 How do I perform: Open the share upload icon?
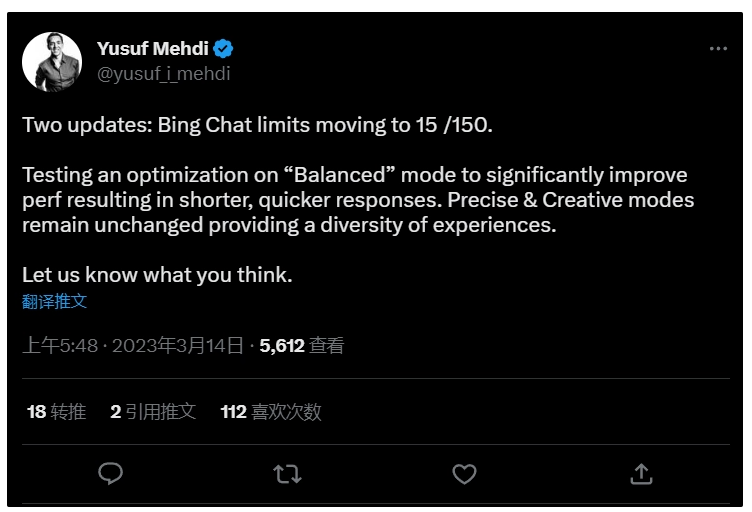[x=641, y=474]
